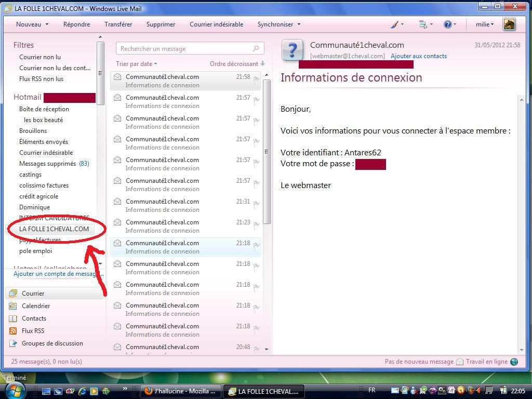This screenshot has height=399, width=532.
Task: Open Groupes de discussion icon
Action: point(13,343)
